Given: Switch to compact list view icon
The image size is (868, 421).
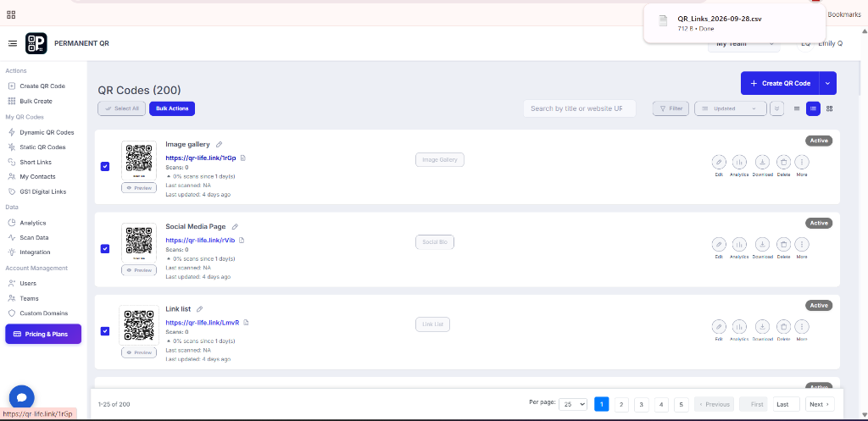Looking at the screenshot, I should [797, 108].
